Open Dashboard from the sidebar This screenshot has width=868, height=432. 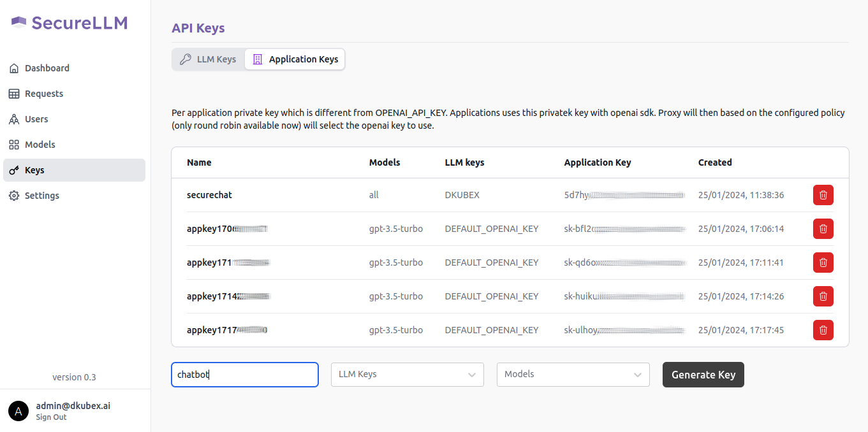tap(47, 68)
